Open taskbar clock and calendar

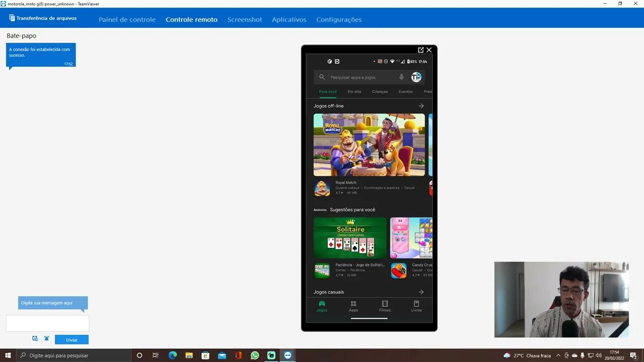(x=614, y=355)
